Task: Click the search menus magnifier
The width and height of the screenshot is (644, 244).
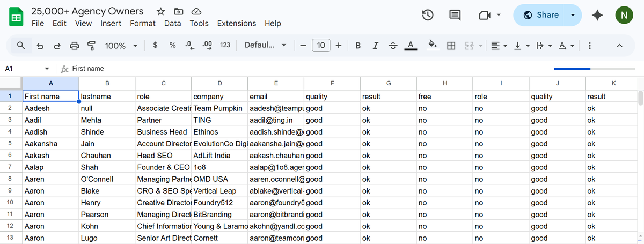Action: click(20, 46)
